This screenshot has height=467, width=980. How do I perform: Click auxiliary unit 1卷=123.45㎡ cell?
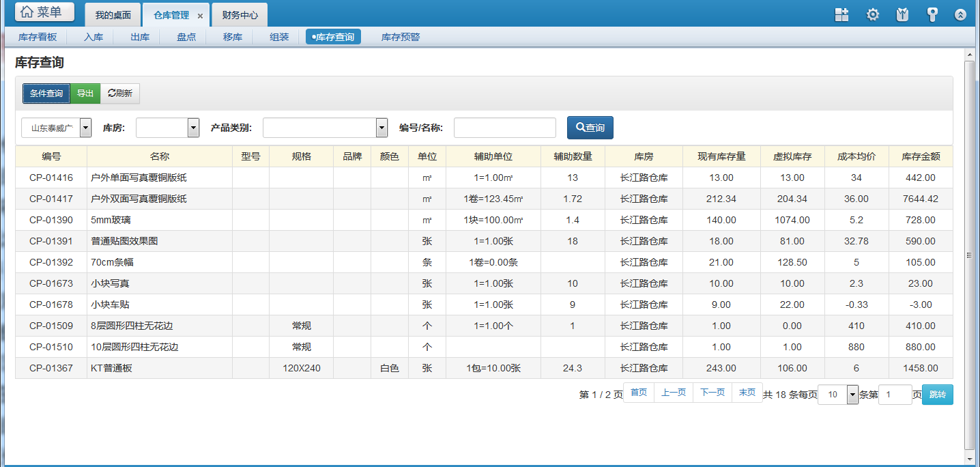point(493,199)
